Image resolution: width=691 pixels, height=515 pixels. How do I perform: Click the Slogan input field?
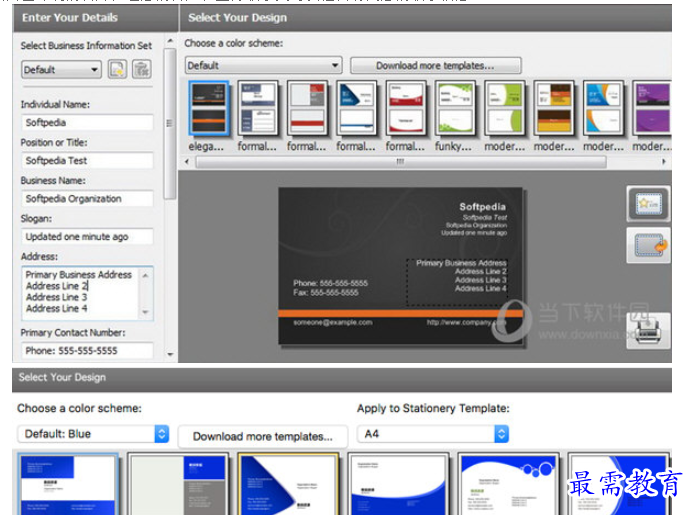87,237
